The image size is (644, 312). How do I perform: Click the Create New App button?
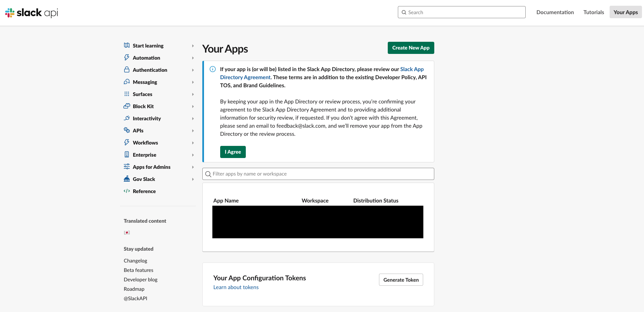click(410, 48)
